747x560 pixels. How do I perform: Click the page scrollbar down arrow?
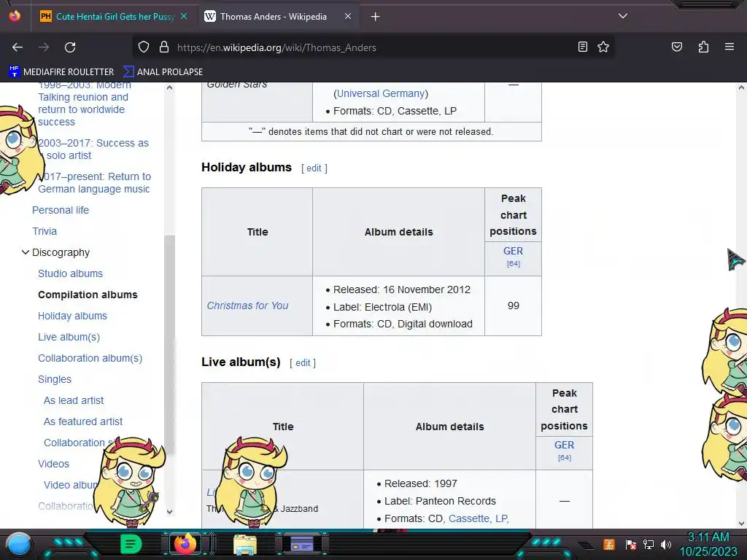pyautogui.click(x=741, y=523)
